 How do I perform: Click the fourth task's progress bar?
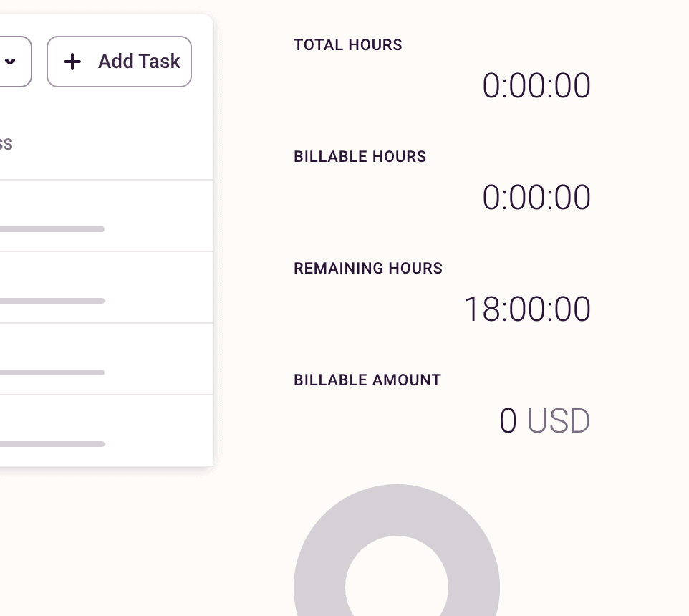point(52,444)
